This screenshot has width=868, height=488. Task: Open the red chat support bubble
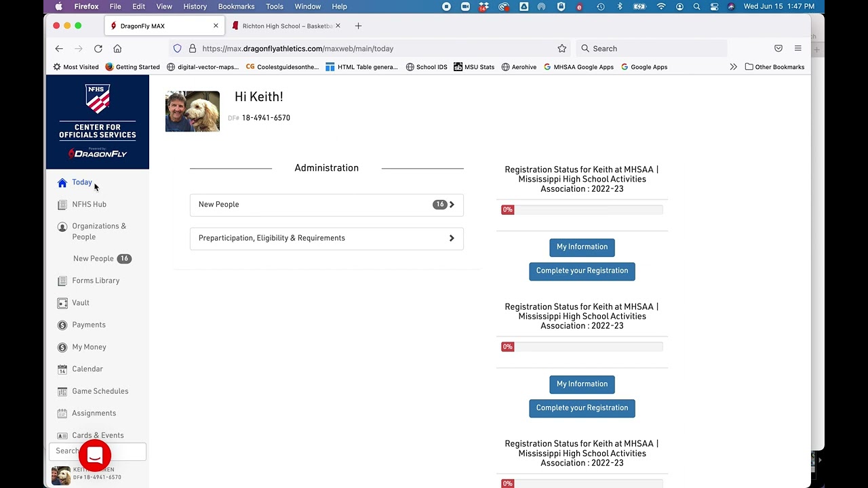tap(95, 455)
